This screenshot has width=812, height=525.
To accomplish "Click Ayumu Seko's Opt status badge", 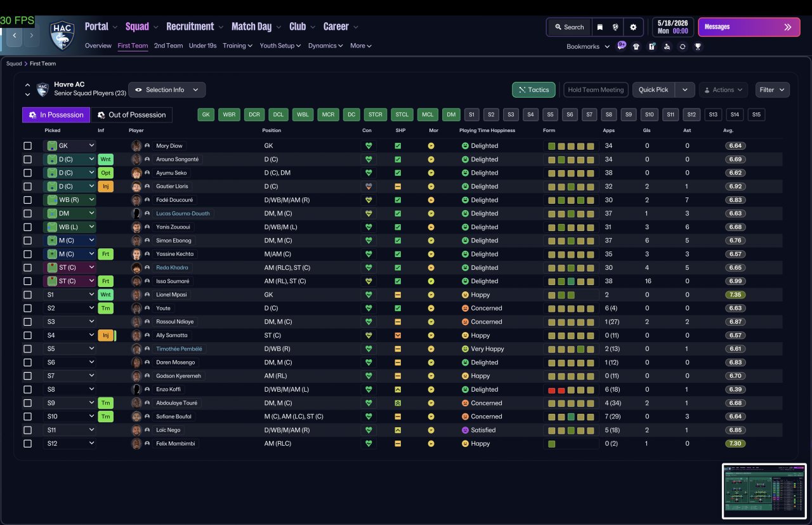I will [x=106, y=173].
